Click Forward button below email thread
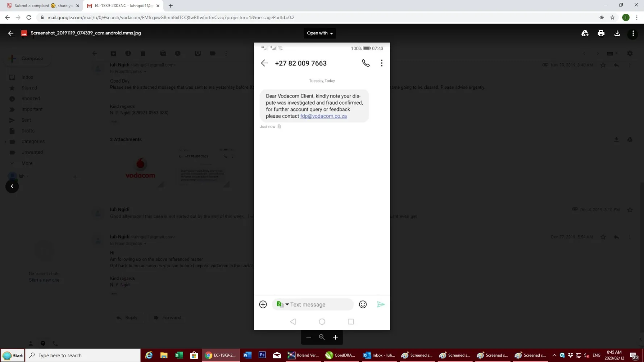Screen dimensions: 644x362 tap(167, 317)
